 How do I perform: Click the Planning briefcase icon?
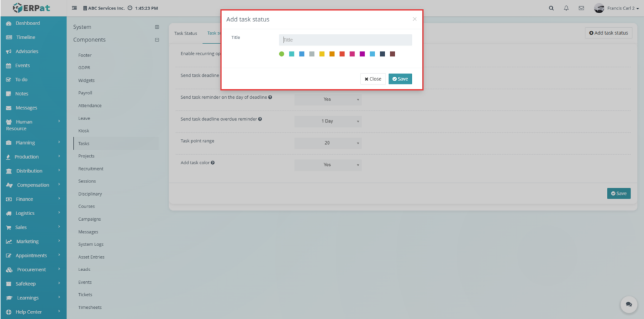coord(9,143)
